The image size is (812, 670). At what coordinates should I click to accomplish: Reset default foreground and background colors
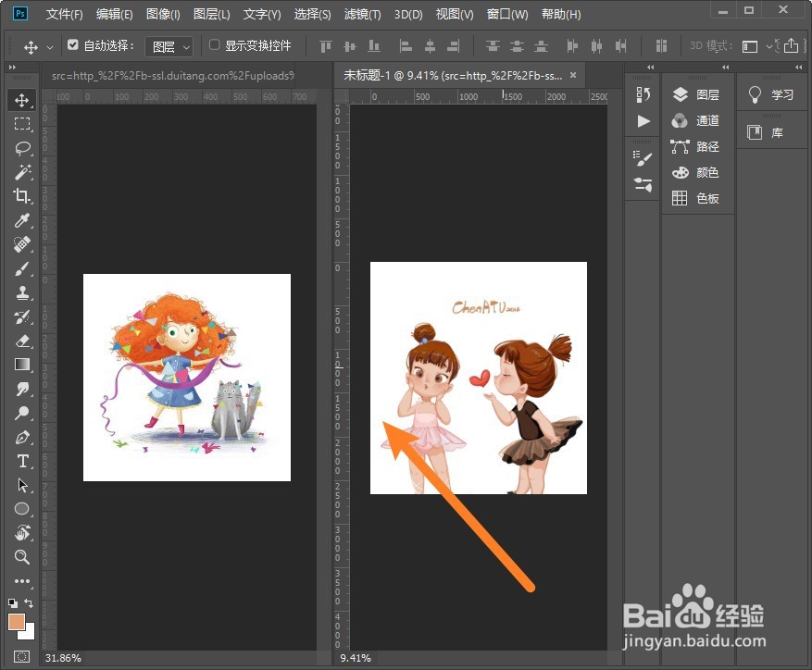click(x=13, y=603)
